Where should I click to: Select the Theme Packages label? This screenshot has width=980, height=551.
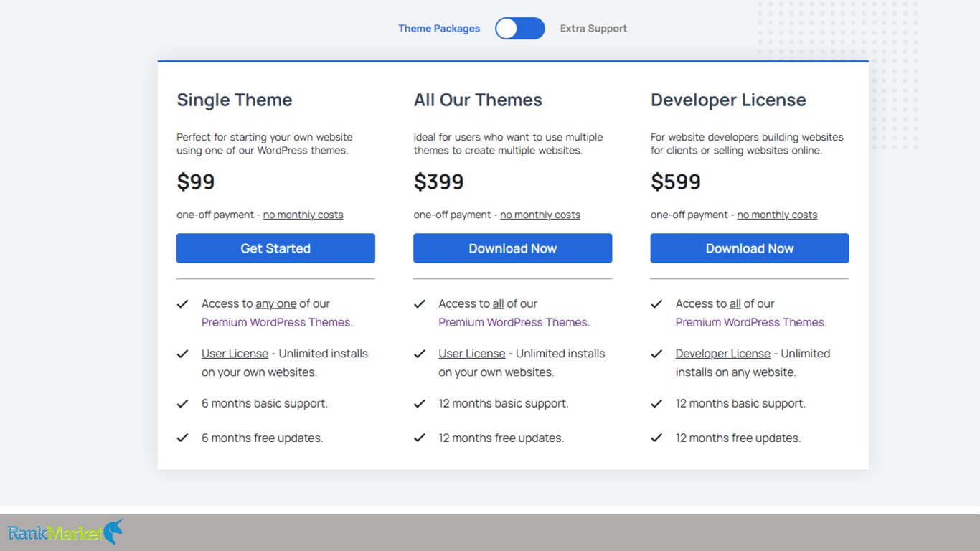tap(439, 29)
